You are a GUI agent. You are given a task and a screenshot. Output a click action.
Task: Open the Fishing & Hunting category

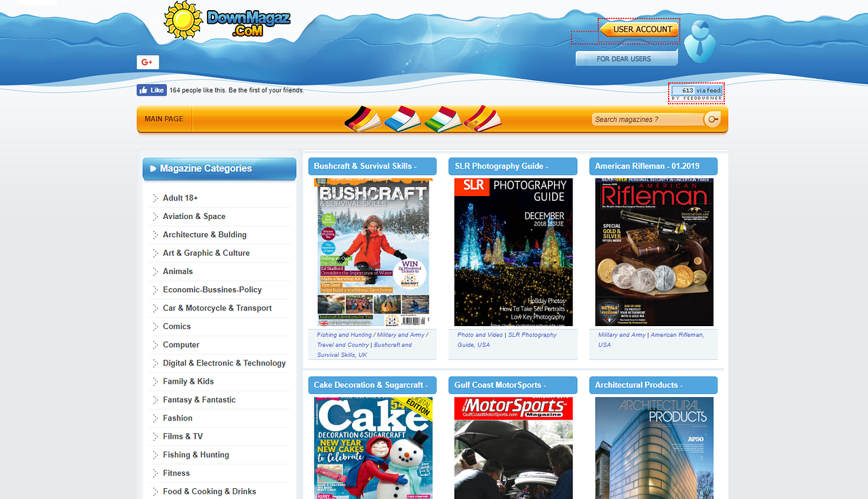[x=196, y=454]
